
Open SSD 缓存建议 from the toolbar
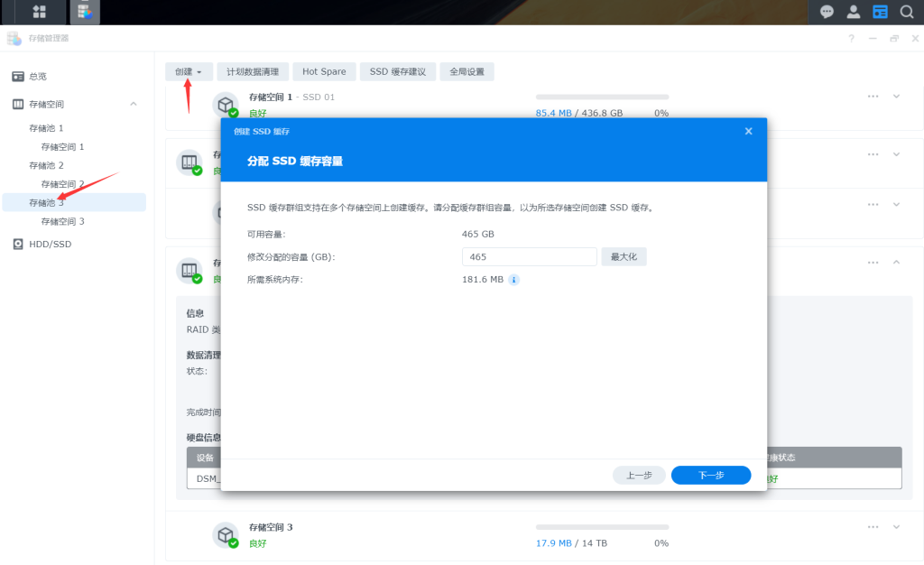(x=397, y=71)
